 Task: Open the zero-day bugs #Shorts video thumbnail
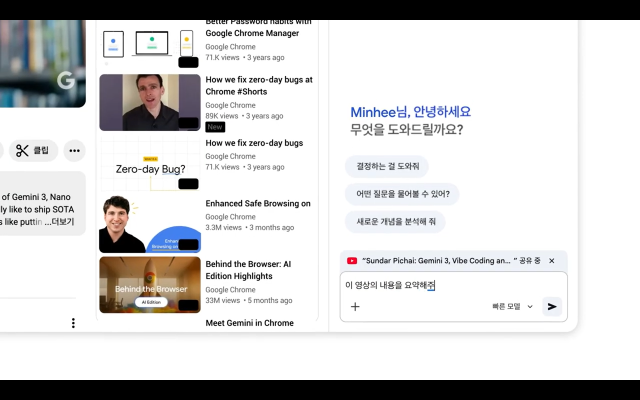[150, 102]
